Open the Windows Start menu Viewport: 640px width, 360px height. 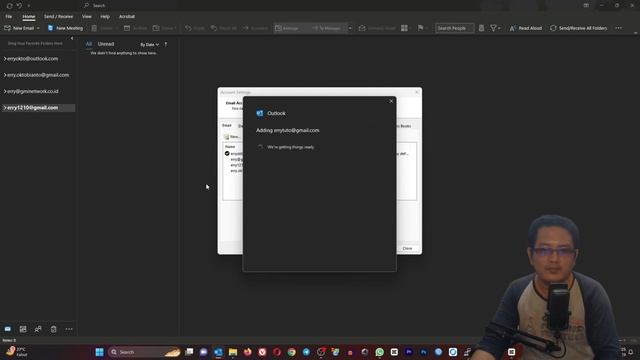pos(99,352)
